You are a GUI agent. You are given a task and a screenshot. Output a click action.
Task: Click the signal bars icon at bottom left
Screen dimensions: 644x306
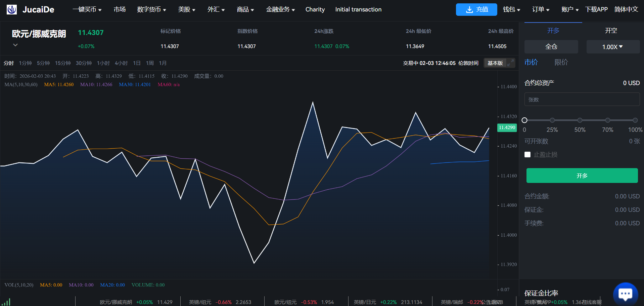pos(6,302)
